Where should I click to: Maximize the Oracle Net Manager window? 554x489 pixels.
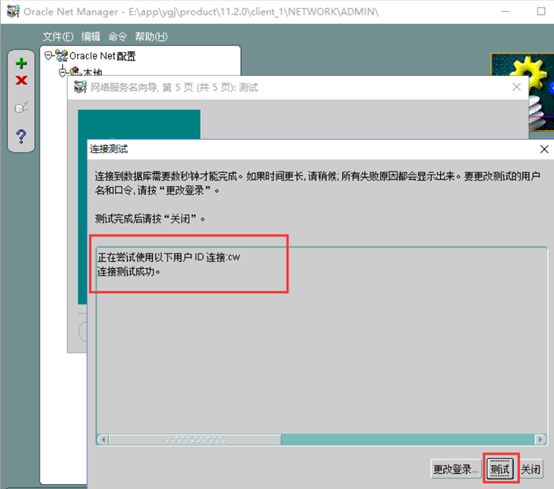(x=541, y=11)
